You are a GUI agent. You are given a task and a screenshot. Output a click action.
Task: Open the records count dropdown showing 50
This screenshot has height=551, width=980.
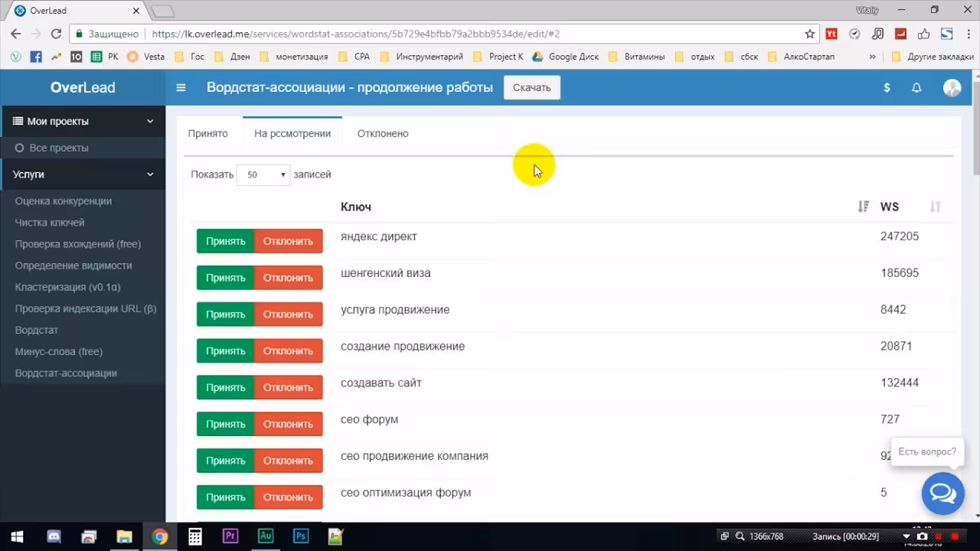coord(263,174)
